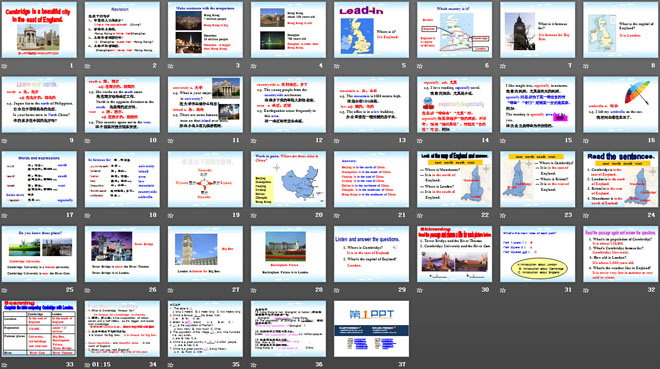Select the Big Ben tower slide 27 thumbnail

click(x=205, y=254)
